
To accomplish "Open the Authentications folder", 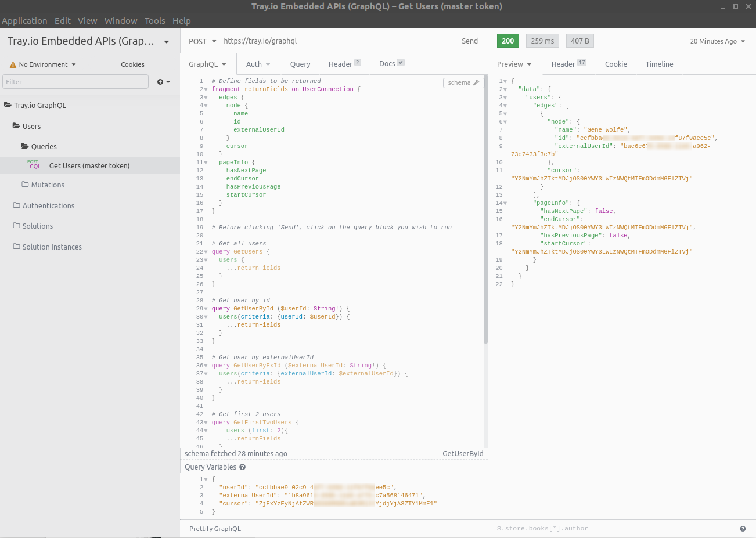I will (x=48, y=206).
